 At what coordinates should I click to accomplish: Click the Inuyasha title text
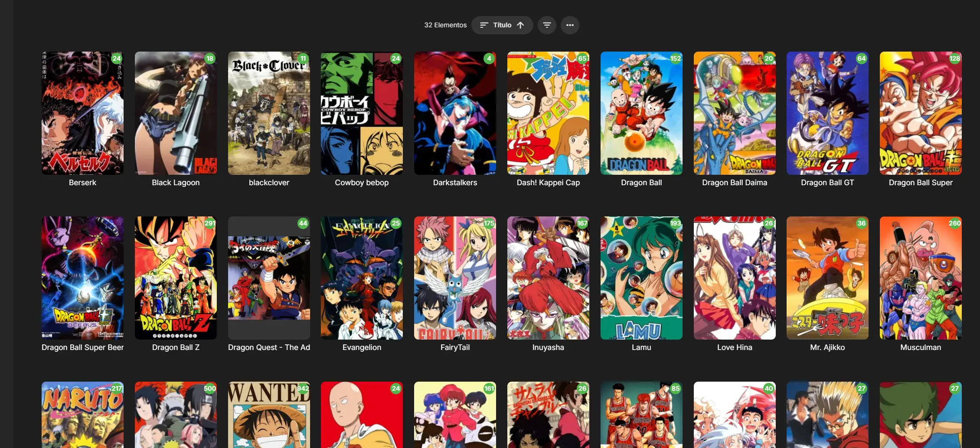coord(548,347)
